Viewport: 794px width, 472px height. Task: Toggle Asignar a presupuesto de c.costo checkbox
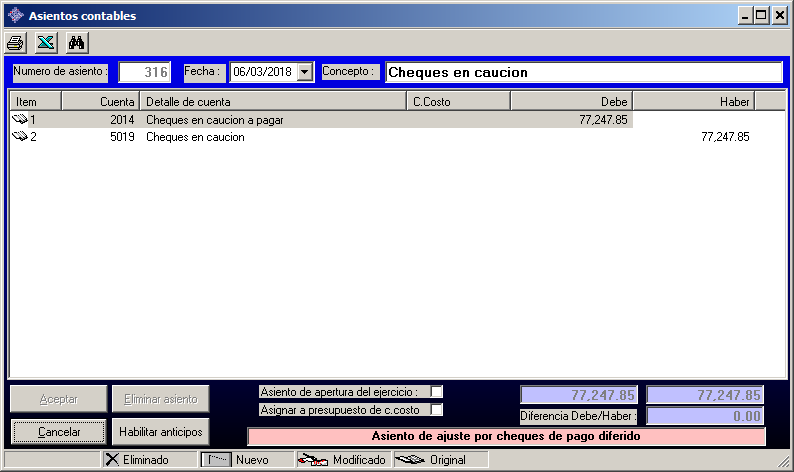tap(437, 409)
